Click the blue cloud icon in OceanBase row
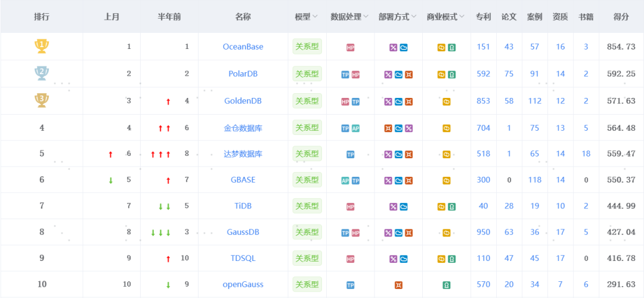644x298 pixels. coord(403,48)
